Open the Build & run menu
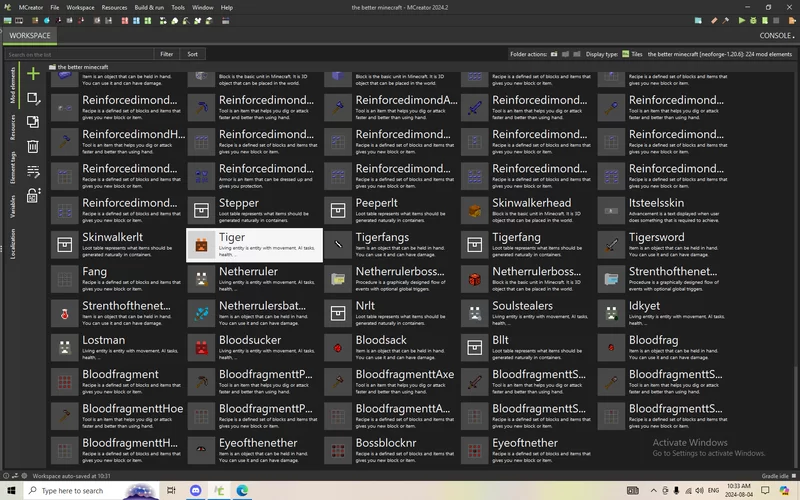Screen dimensions: 800x500 [149, 8]
